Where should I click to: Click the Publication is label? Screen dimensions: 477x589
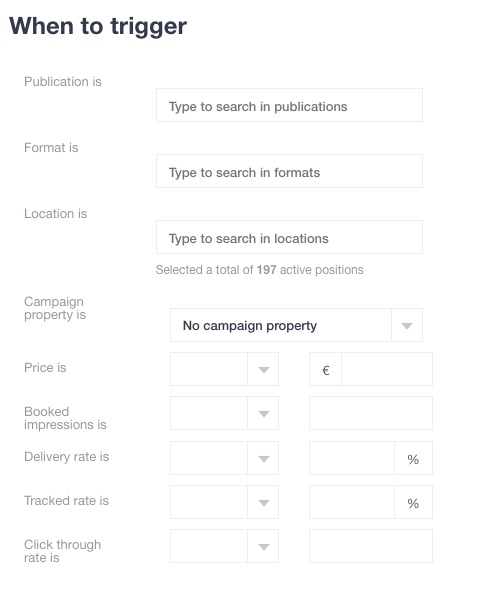coord(63,82)
